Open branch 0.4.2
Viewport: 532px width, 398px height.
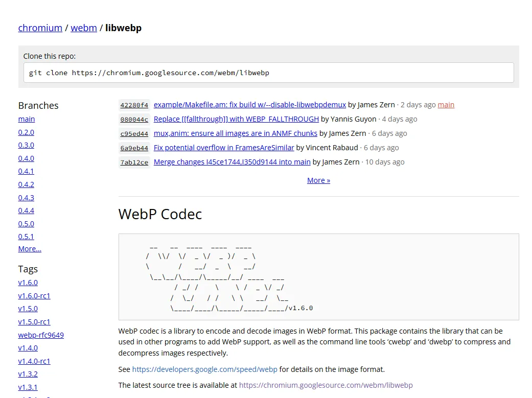coord(26,184)
